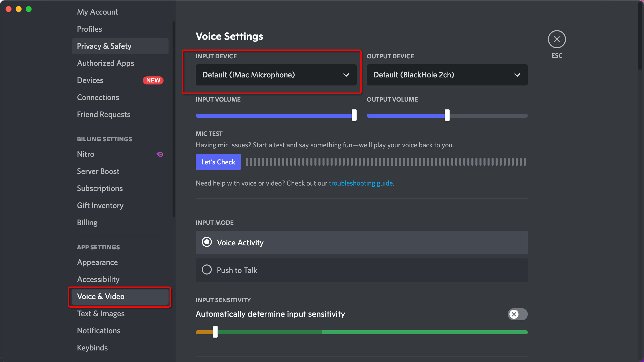
Task: Open Connections settings
Action: click(x=98, y=97)
